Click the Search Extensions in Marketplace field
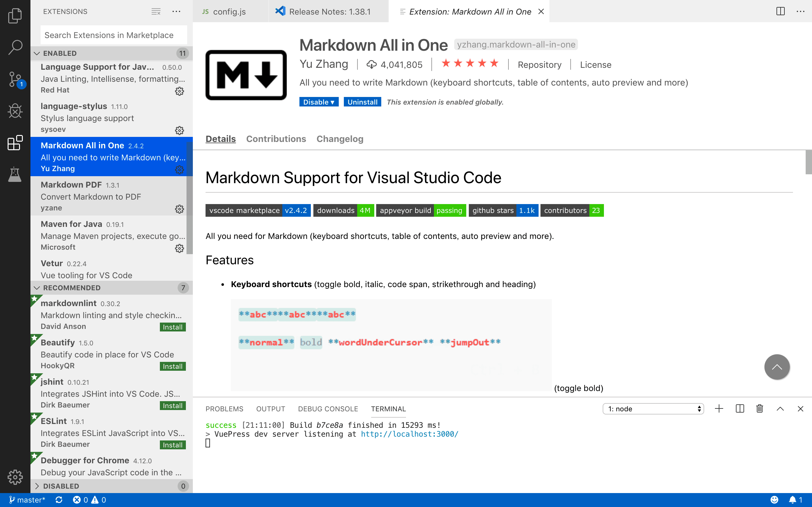This screenshot has width=812, height=507. pos(114,35)
